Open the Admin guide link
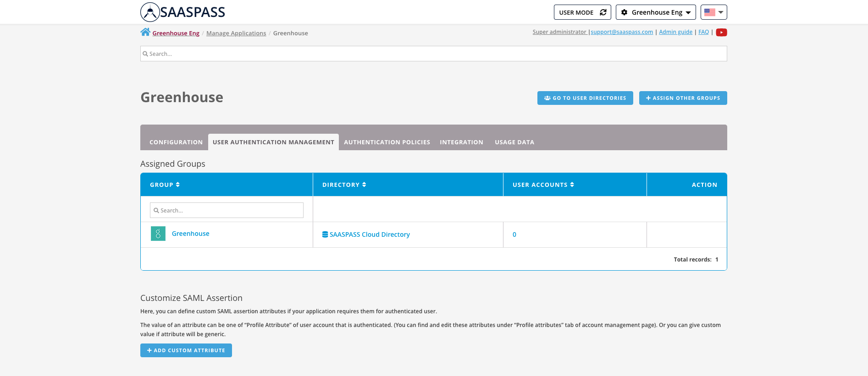Screen dimensions: 868x376 675,32
